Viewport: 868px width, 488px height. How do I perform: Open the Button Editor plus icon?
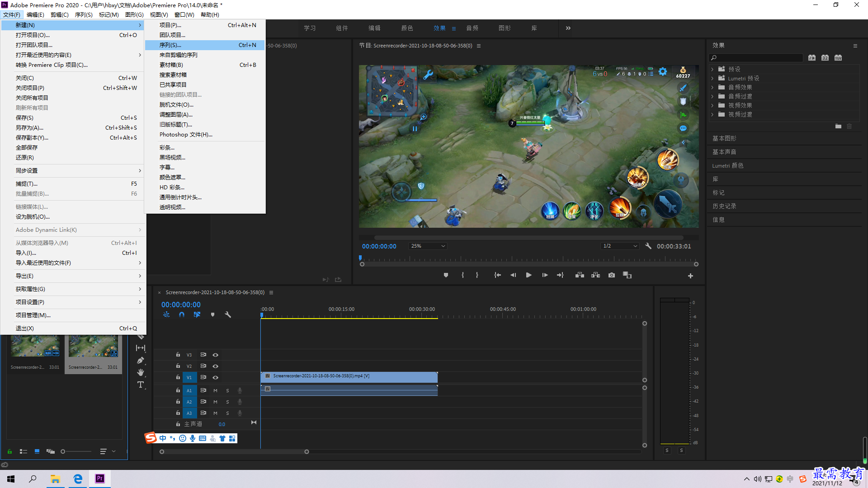pos(690,276)
